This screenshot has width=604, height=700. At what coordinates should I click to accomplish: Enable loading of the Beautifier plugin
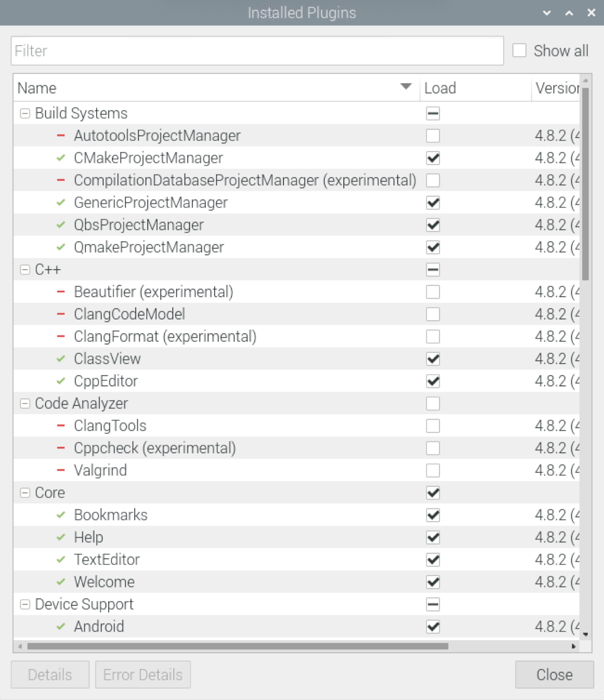click(x=433, y=292)
